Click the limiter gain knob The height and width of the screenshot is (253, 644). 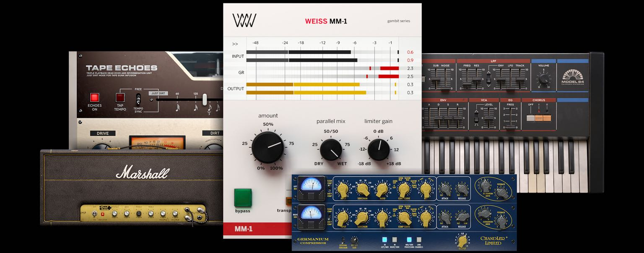point(379,149)
